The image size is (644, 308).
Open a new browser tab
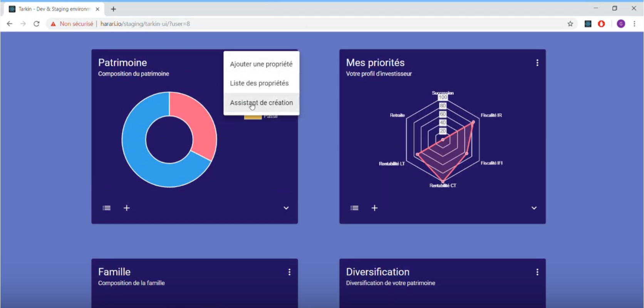point(113,9)
